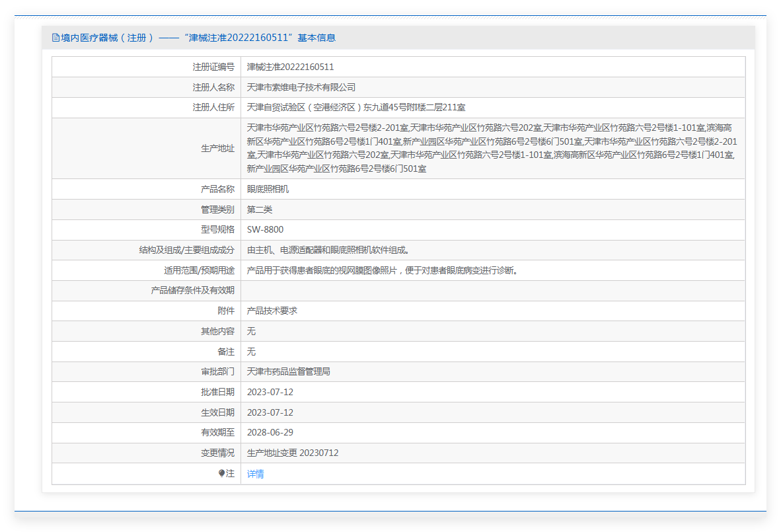Viewport: 781px width, 532px height.
Task: Click the 有效期至 row label
Action: (x=217, y=432)
